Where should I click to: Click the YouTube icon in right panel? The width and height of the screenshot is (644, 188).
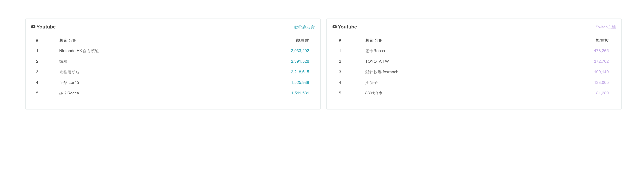[334, 27]
